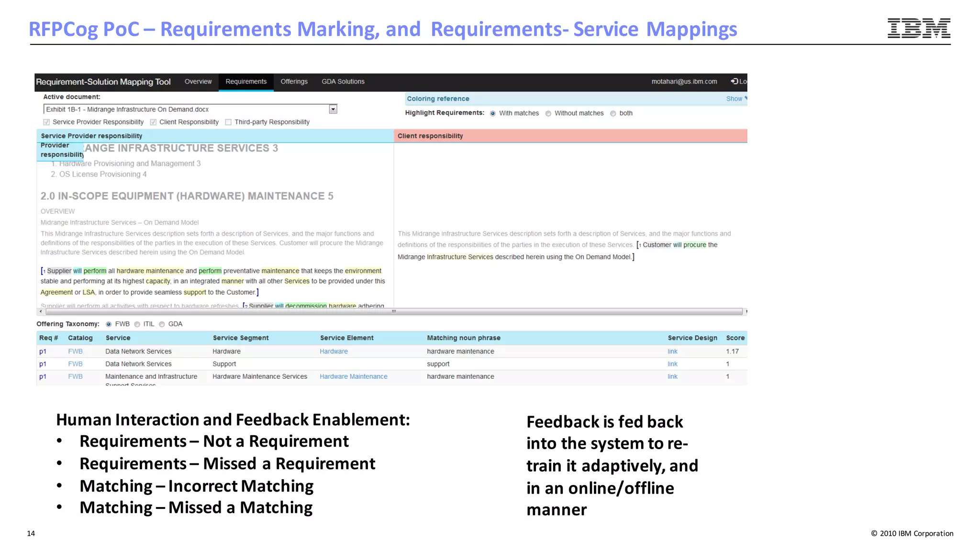Open Service Design link for Hardware Maintenance Services row

[x=672, y=376]
